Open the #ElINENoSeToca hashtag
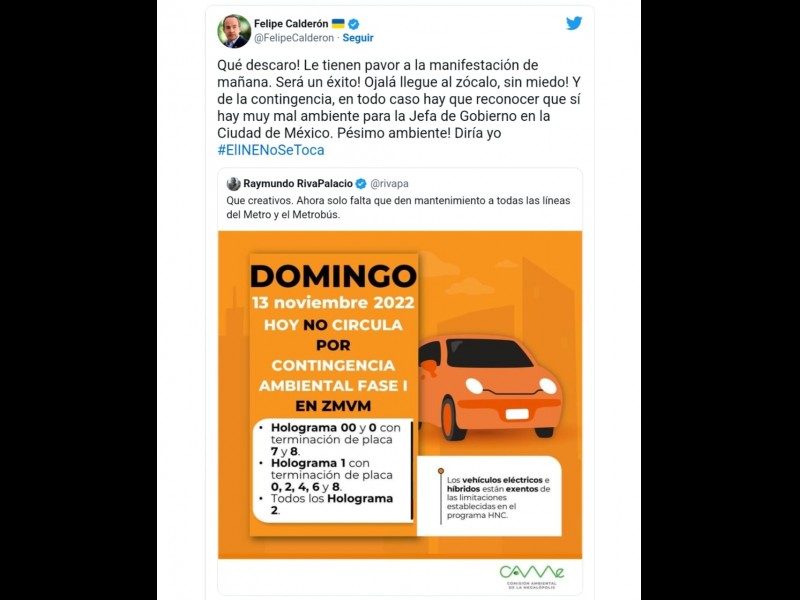The image size is (800, 600). tap(271, 150)
